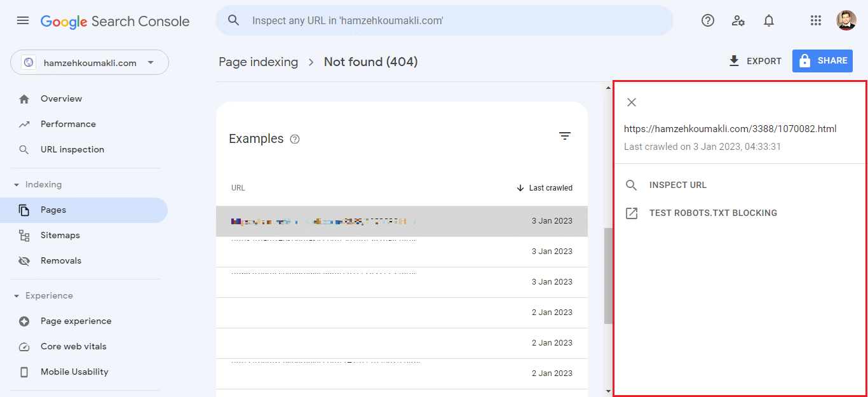
Task: Click the Help question mark icon
Action: click(x=707, y=21)
